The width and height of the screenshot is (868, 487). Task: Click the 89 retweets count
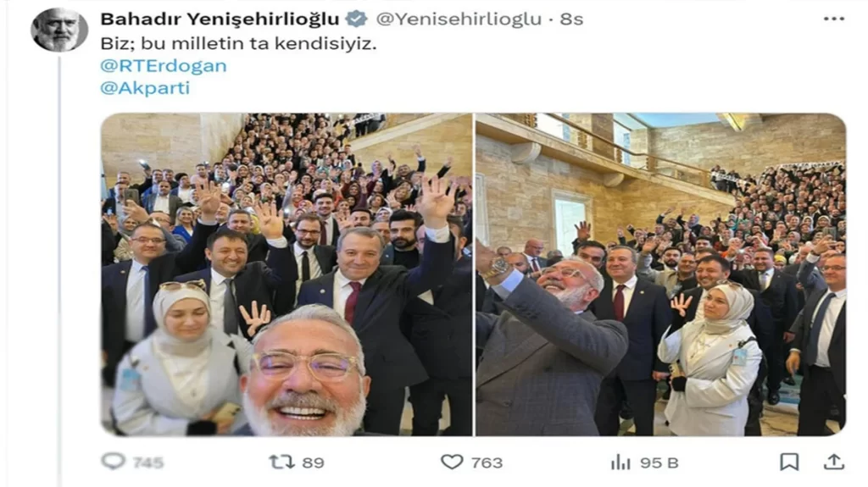(x=314, y=462)
